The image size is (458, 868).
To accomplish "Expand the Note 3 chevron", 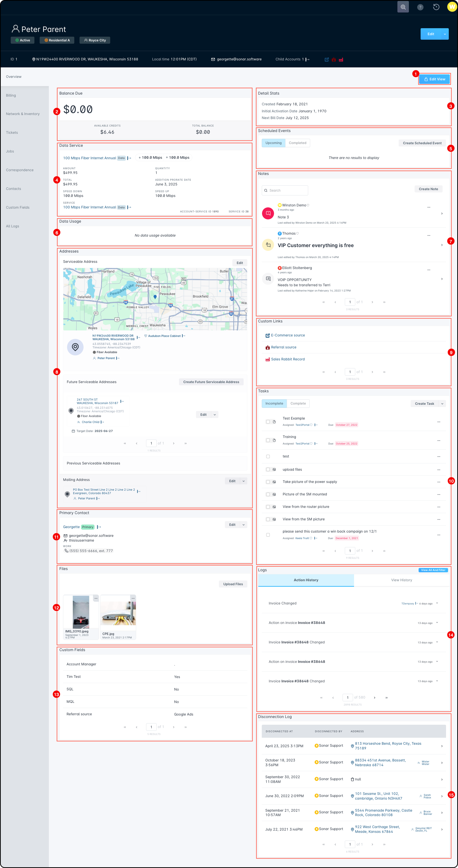I will (x=442, y=214).
